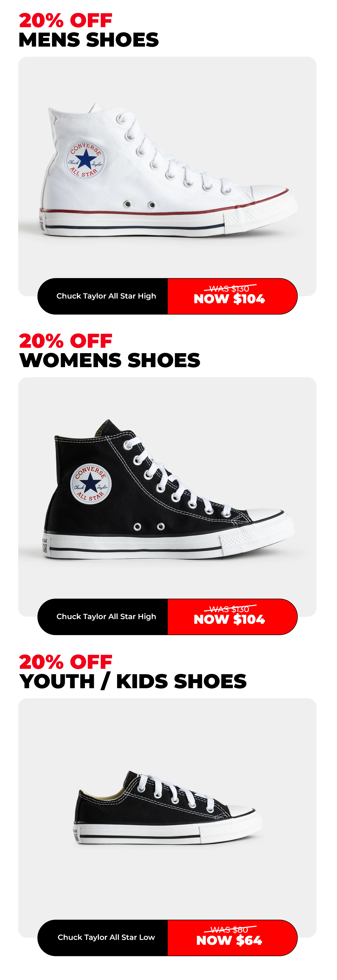Viewport: 337px width, 980px height.
Task: Click the mens Chuck Taylor All Star High label
Action: (106, 296)
